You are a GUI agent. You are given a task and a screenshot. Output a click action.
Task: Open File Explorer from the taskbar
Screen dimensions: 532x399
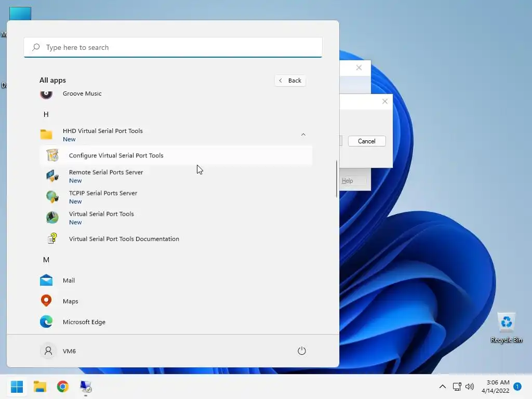click(39, 387)
